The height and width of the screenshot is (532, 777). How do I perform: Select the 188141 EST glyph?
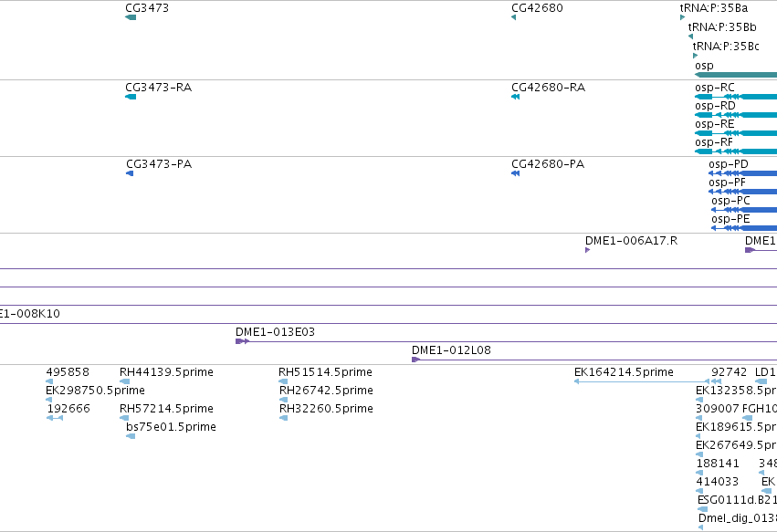[699, 473]
